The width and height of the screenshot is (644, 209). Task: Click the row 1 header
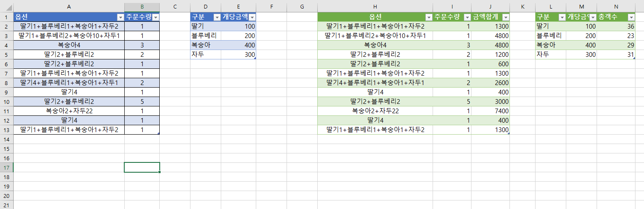coord(6,17)
